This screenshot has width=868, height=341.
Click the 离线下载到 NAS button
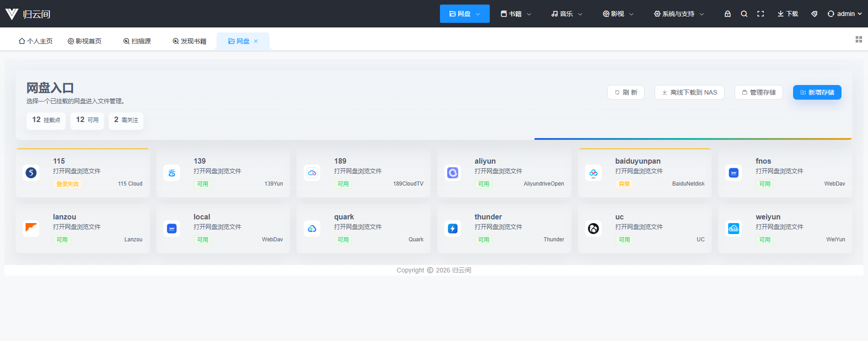pyautogui.click(x=689, y=92)
